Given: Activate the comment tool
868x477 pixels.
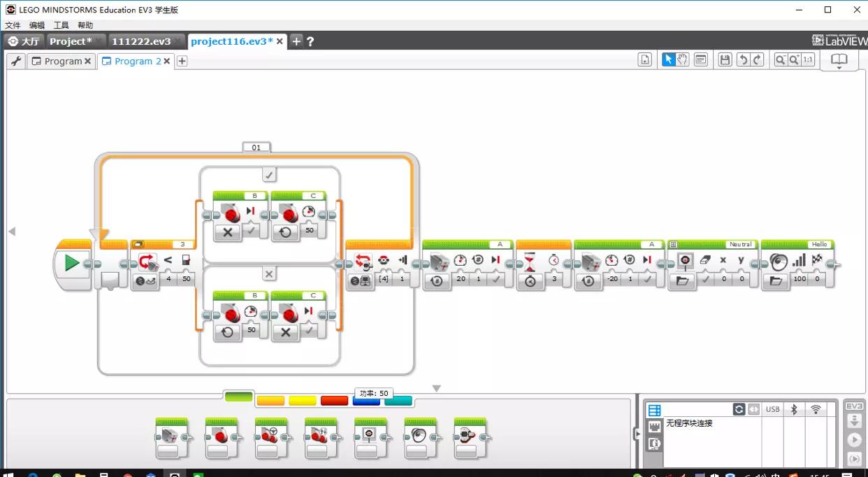Looking at the screenshot, I should [x=701, y=60].
